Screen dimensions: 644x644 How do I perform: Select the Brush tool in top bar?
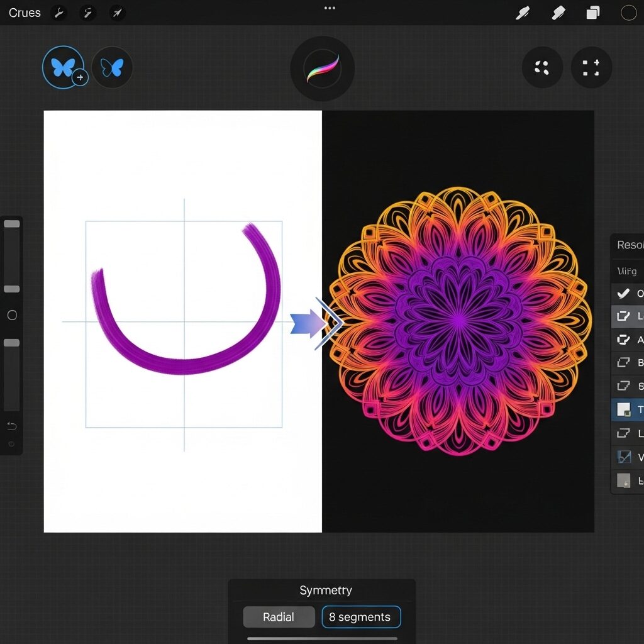[x=523, y=13]
